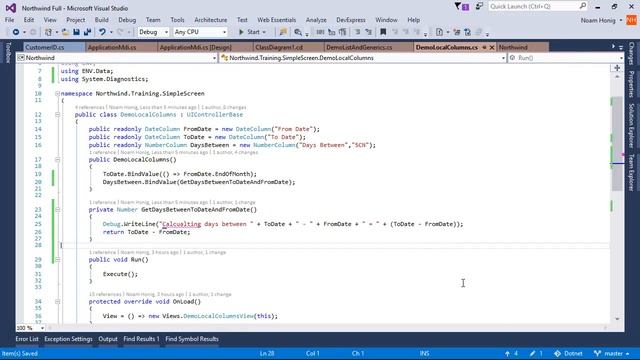The image size is (640, 360).
Task: Click the orange NH account avatar
Action: pos(631,20)
